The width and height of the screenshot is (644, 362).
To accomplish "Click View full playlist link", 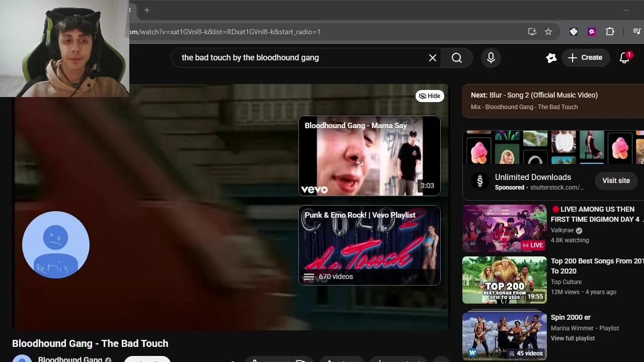I will [573, 338].
